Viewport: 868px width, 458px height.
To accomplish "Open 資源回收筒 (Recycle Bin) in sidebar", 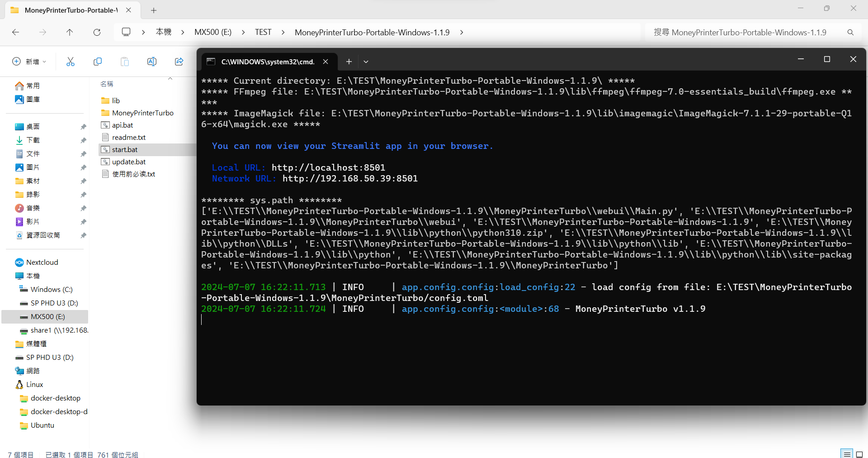I will coord(43,235).
